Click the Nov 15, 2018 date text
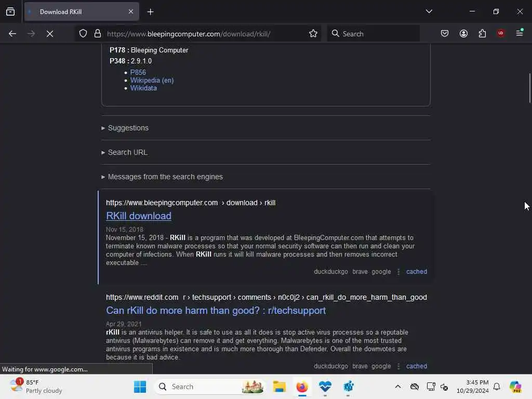 [x=125, y=229]
